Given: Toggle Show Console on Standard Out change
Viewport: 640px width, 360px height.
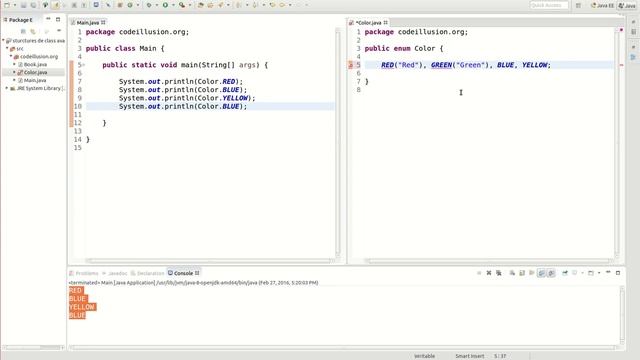Looking at the screenshot, I should click(541, 273).
